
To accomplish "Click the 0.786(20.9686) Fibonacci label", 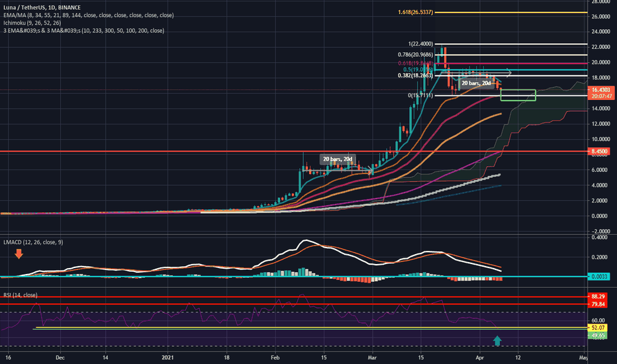I will pyautogui.click(x=415, y=55).
